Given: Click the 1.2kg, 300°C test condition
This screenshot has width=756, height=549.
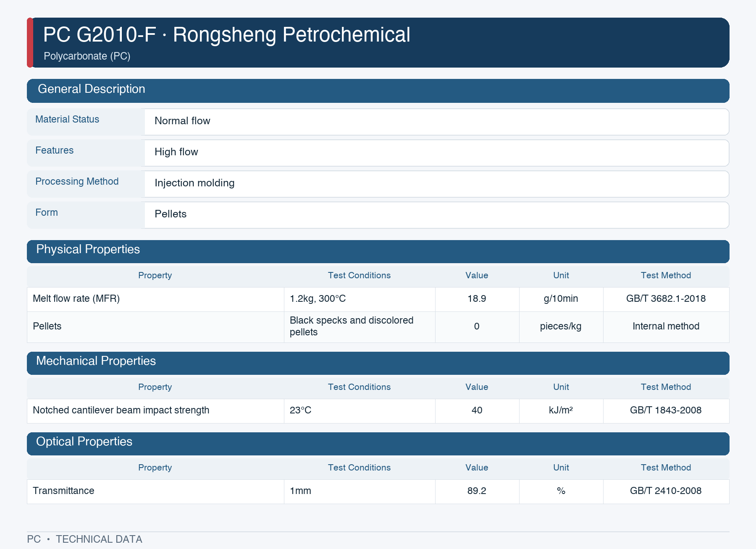Looking at the screenshot, I should click(360, 299).
